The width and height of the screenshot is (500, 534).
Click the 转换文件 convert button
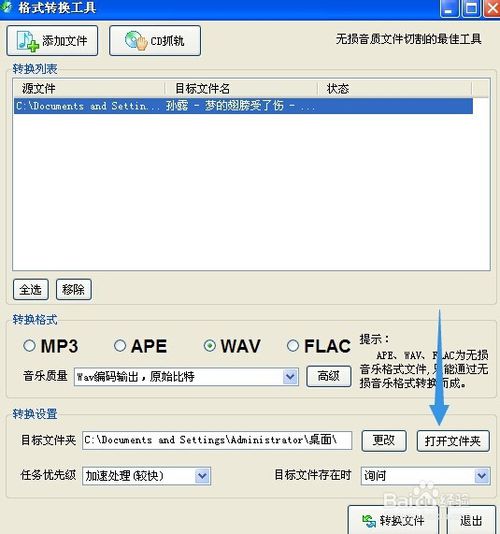click(x=393, y=520)
